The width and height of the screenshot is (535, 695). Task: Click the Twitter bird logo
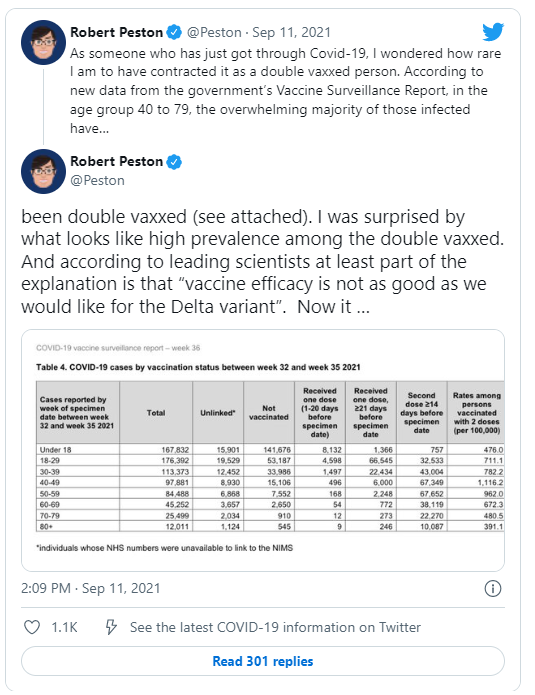click(x=493, y=32)
